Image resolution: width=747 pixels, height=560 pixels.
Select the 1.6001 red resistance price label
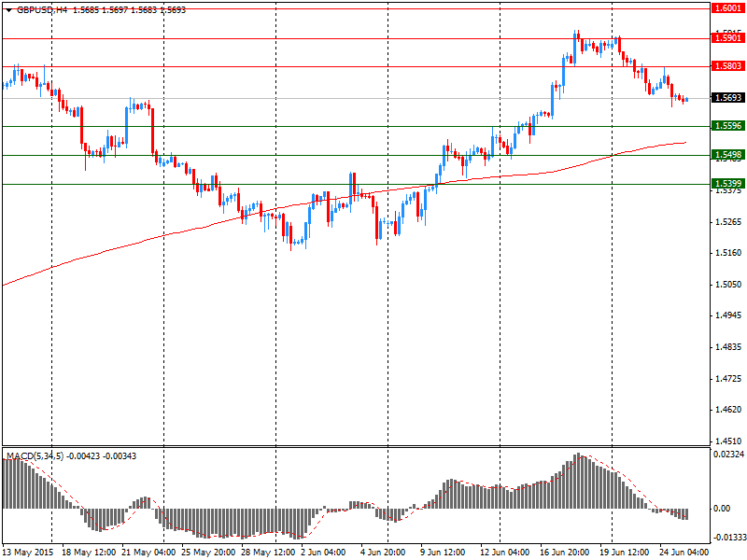(728, 8)
